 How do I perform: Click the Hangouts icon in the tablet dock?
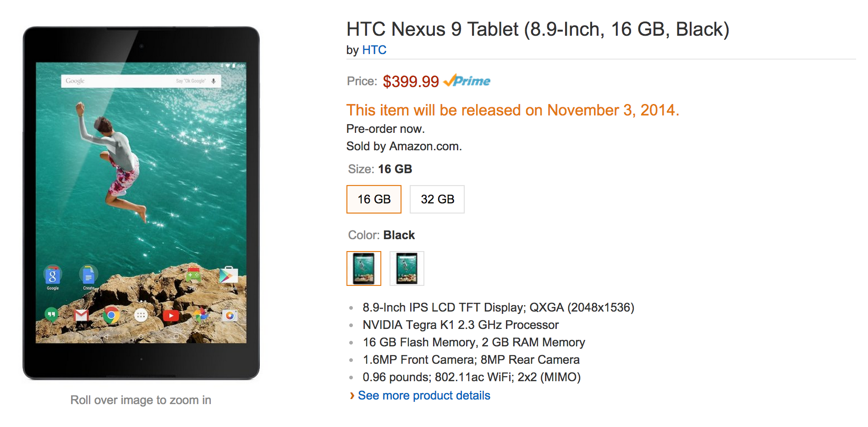pyautogui.click(x=51, y=315)
